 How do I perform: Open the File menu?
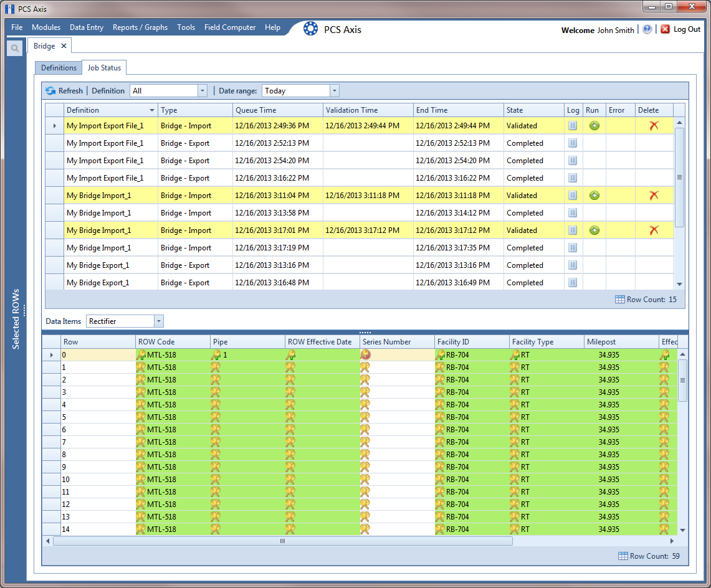17,27
